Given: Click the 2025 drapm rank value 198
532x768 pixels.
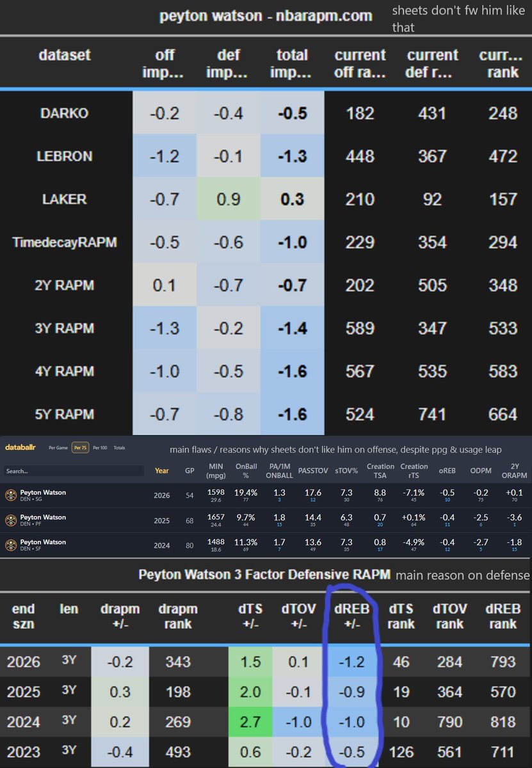Looking at the screenshot, I should (x=178, y=692).
